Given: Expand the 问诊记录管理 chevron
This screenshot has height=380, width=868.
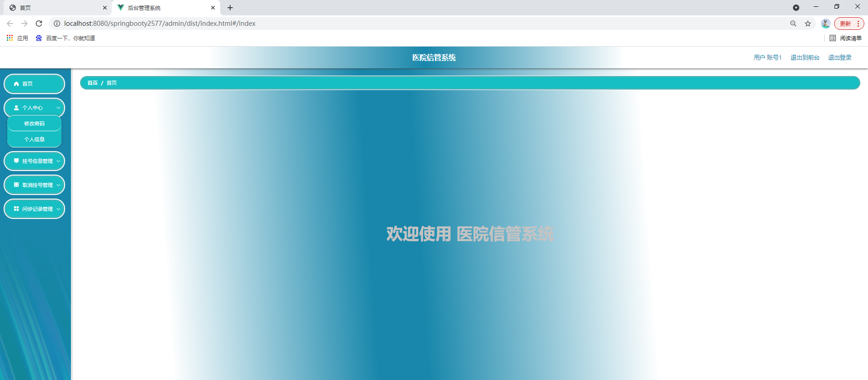Looking at the screenshot, I should [58, 209].
